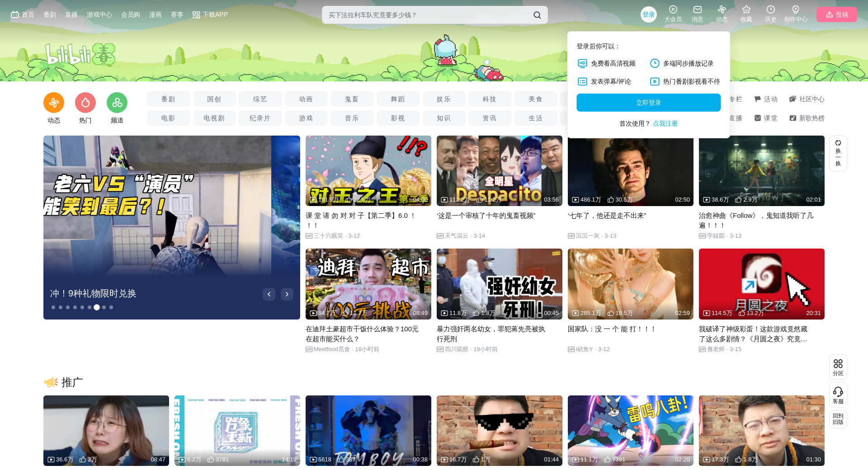Click the red 热门 flame icon

pos(85,103)
